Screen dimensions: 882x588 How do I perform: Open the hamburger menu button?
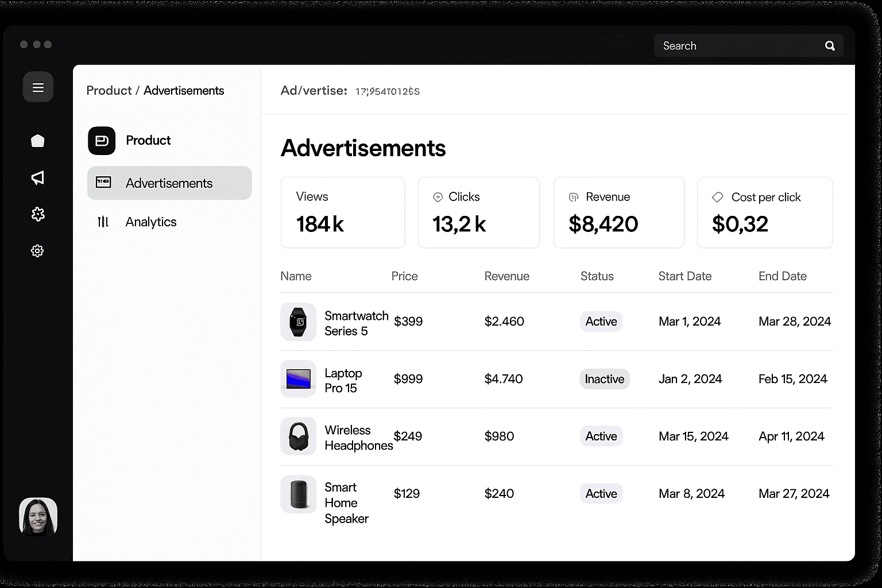click(38, 87)
